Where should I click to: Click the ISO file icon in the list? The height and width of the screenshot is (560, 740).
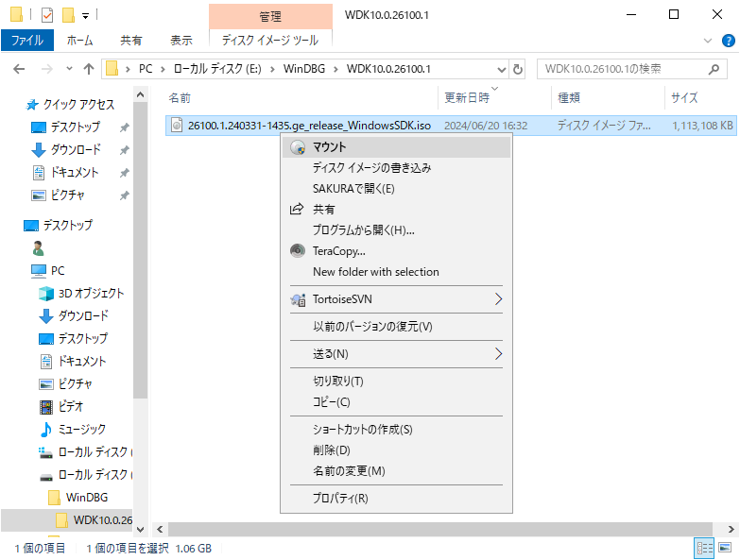[177, 125]
